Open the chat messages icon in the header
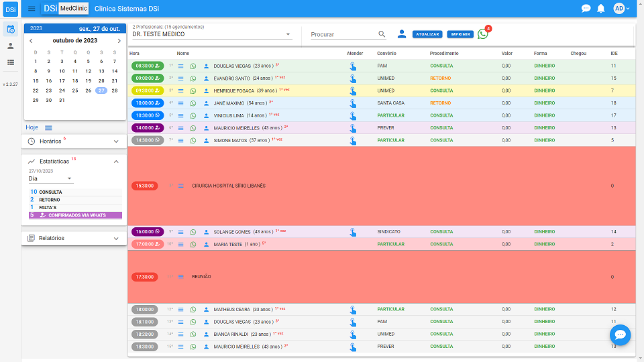 pos(586,9)
